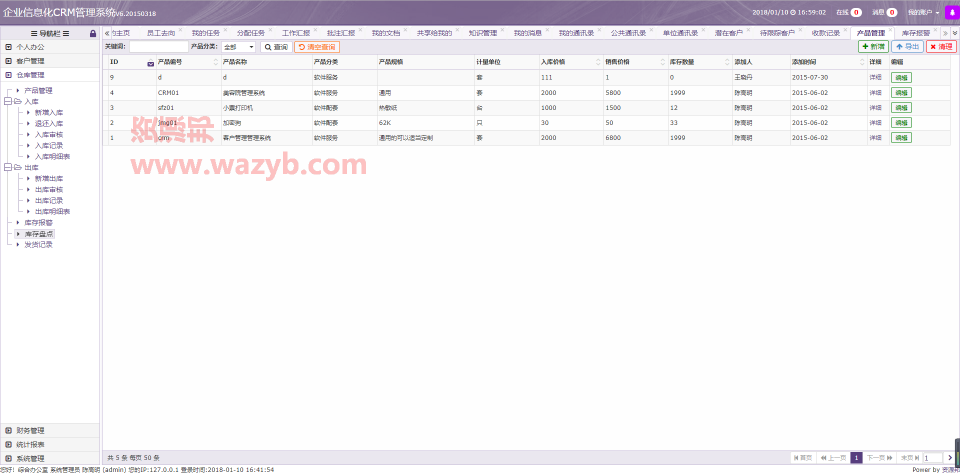Close the 产品管理 tab with its x
The image size is (960, 475).
click(x=890, y=30)
